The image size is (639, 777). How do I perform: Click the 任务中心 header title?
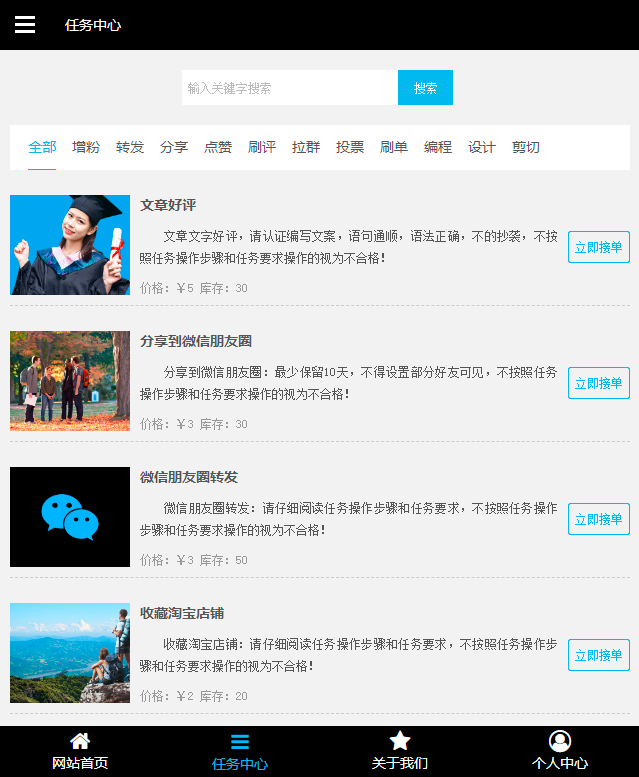[93, 25]
